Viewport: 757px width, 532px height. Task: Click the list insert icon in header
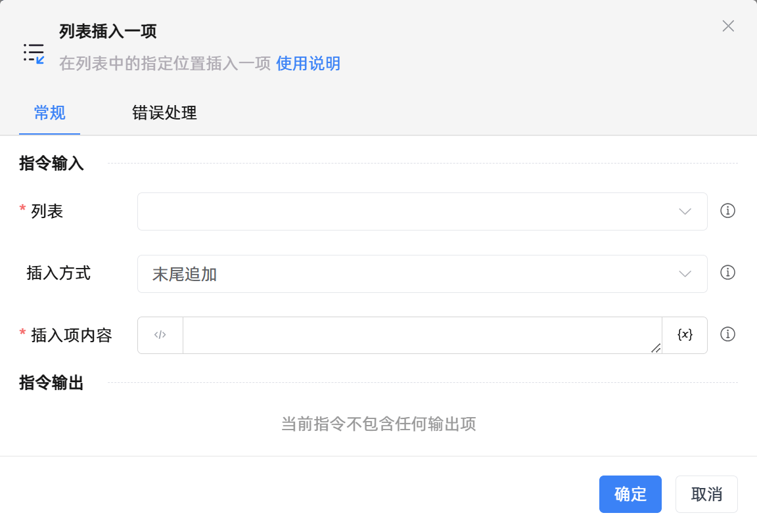point(34,53)
